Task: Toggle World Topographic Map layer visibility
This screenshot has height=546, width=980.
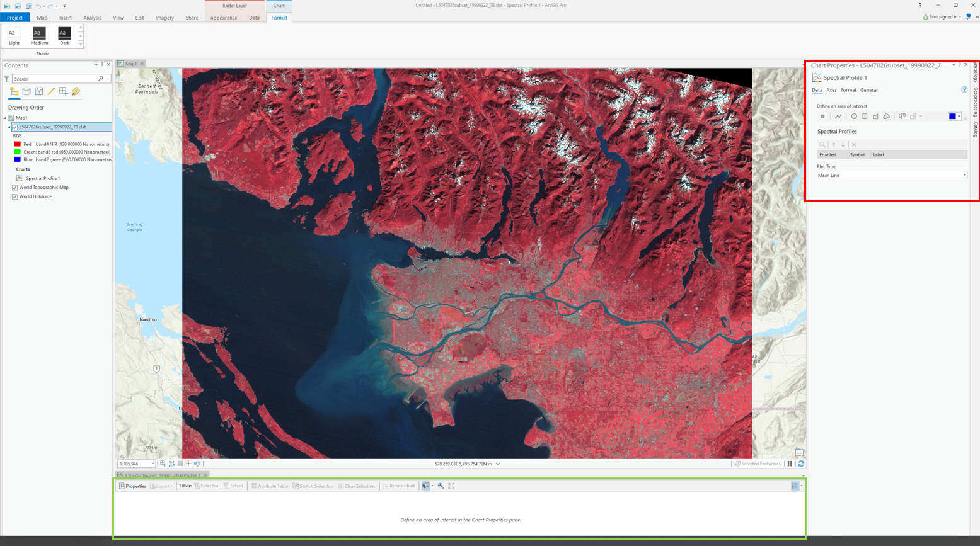Action: [x=15, y=188]
